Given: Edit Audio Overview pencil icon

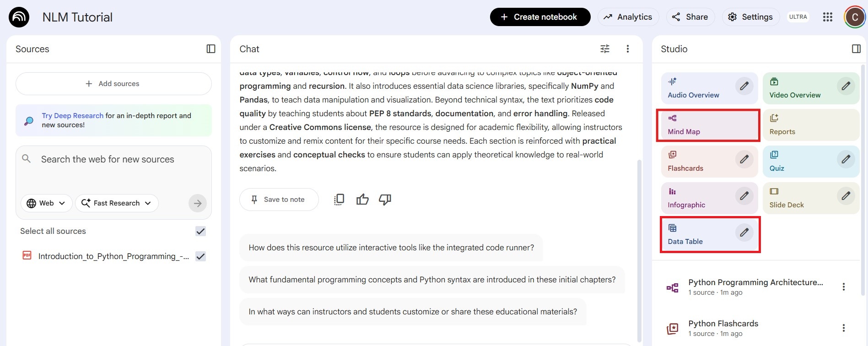Looking at the screenshot, I should click(x=744, y=86).
